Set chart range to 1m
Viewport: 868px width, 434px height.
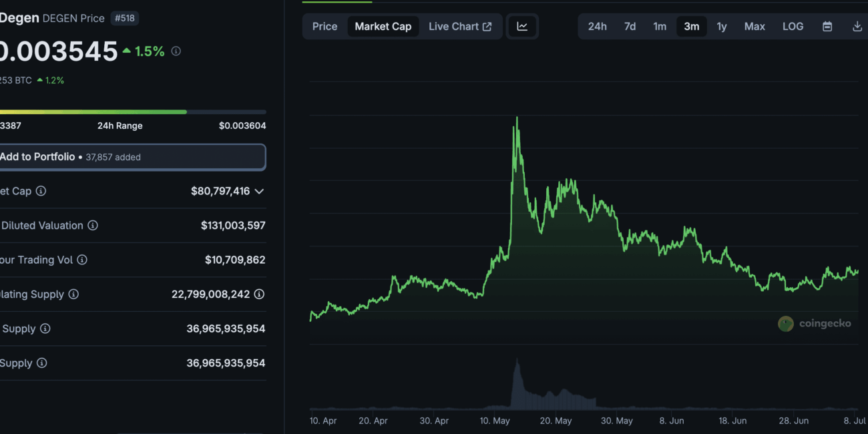tap(660, 27)
